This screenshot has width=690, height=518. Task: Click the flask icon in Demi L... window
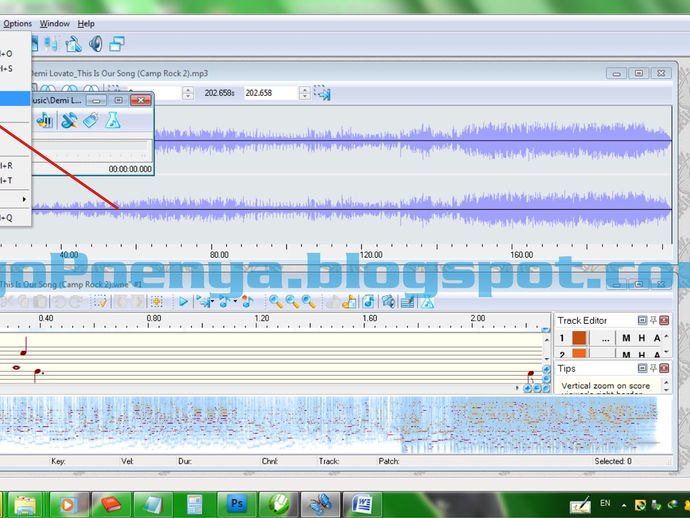113,120
